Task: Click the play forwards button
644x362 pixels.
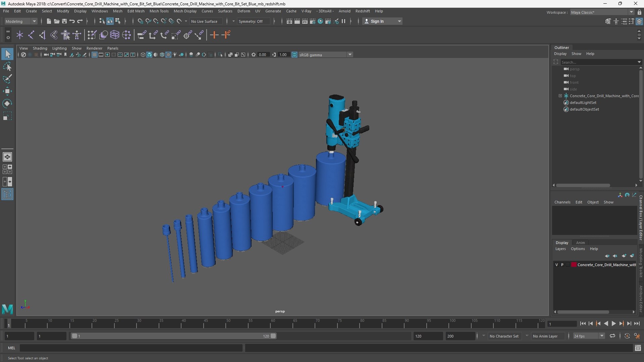Action: click(613, 323)
